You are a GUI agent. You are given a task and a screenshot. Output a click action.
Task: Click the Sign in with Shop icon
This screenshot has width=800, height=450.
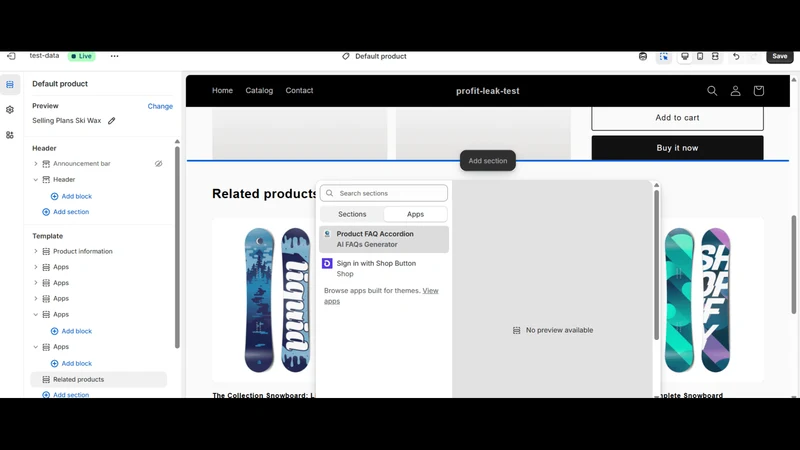click(327, 263)
